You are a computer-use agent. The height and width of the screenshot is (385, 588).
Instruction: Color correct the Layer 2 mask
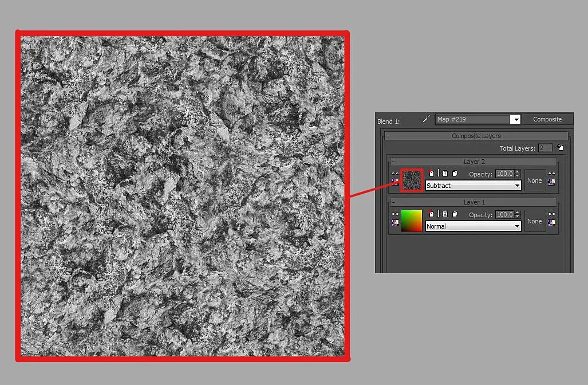tap(551, 182)
